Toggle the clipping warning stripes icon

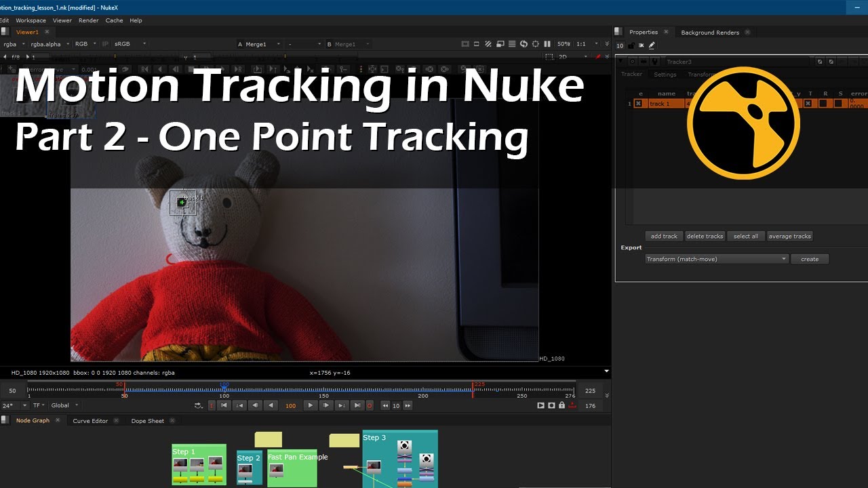pyautogui.click(x=488, y=44)
